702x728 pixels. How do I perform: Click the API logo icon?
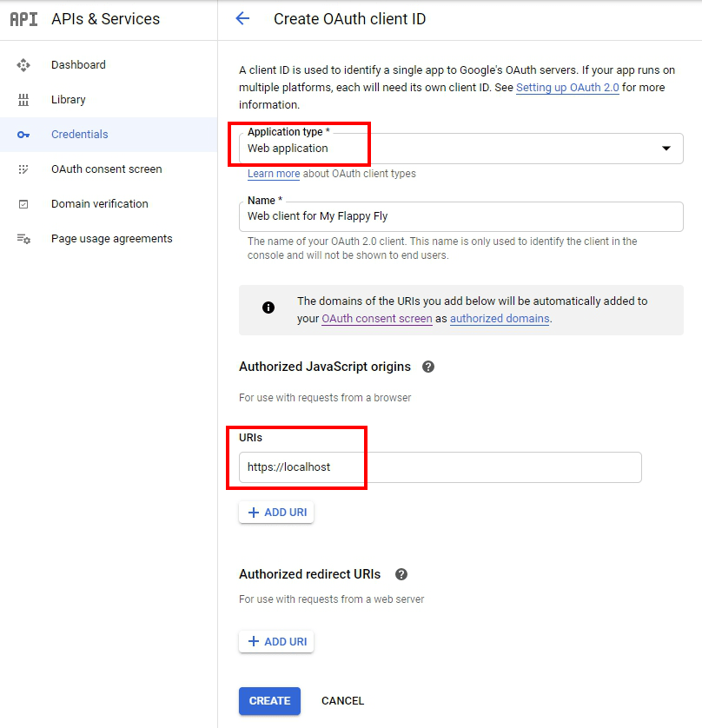24,19
